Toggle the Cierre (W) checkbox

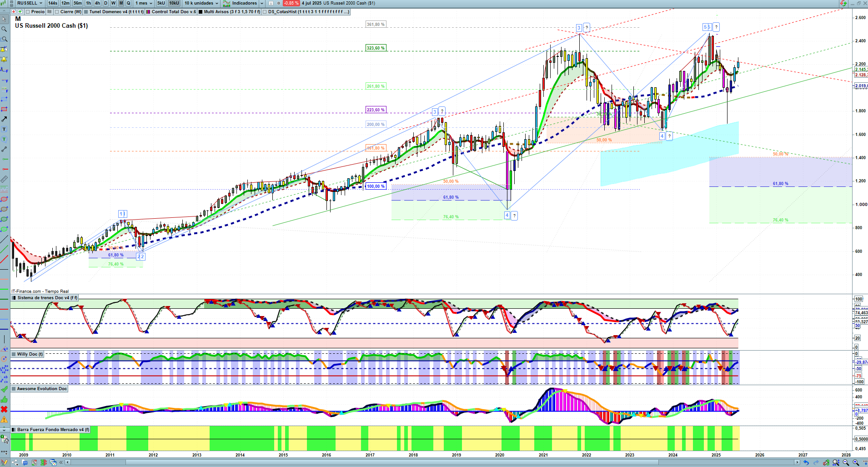pyautogui.click(x=57, y=12)
